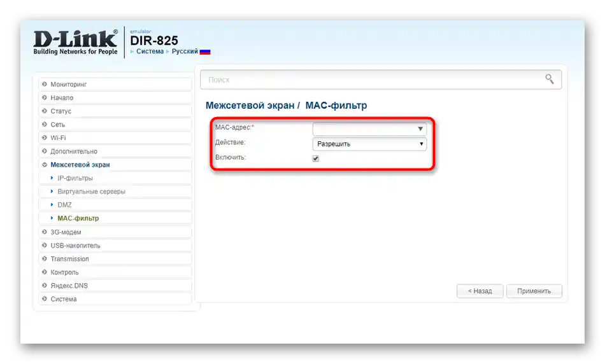The height and width of the screenshot is (364, 605).
Task: Expand the 3G-модем section
Action: (115, 232)
